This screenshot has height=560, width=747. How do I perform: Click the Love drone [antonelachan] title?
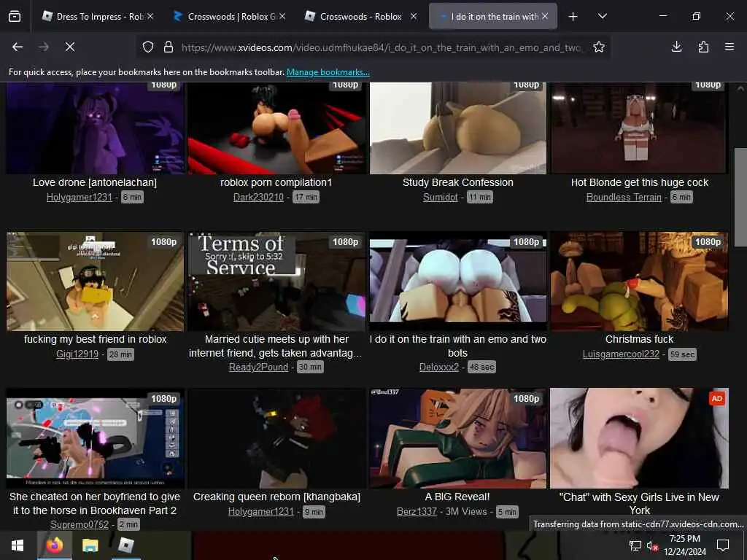(x=95, y=182)
